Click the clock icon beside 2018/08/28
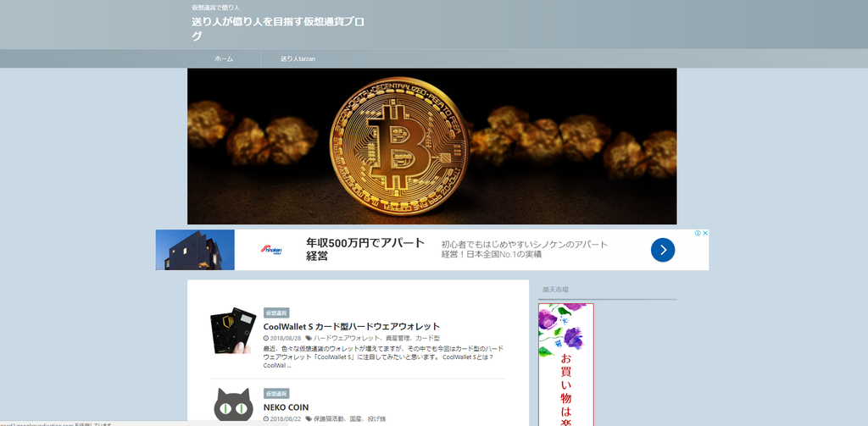 click(265, 338)
